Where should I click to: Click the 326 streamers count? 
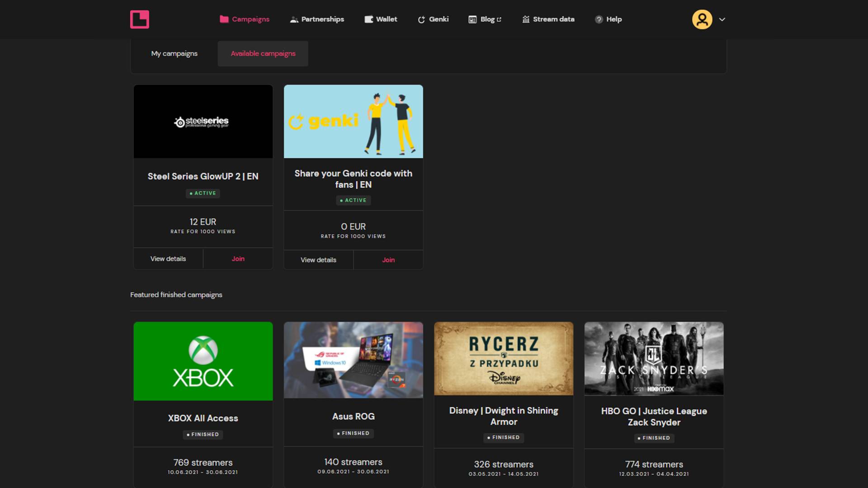click(504, 465)
